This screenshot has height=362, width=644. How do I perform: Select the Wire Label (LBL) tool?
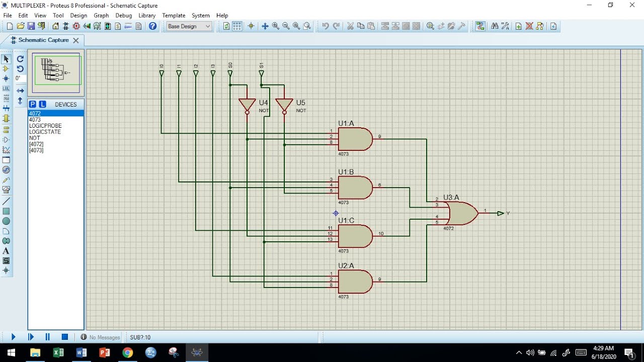point(6,88)
